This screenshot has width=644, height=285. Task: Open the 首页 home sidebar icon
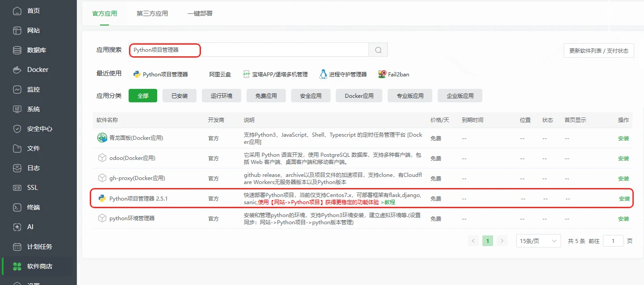pyautogui.click(x=17, y=11)
